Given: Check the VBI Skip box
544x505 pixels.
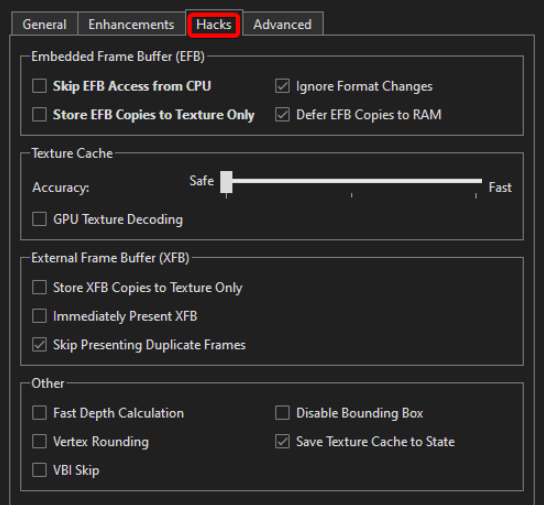Looking at the screenshot, I should 39,470.
